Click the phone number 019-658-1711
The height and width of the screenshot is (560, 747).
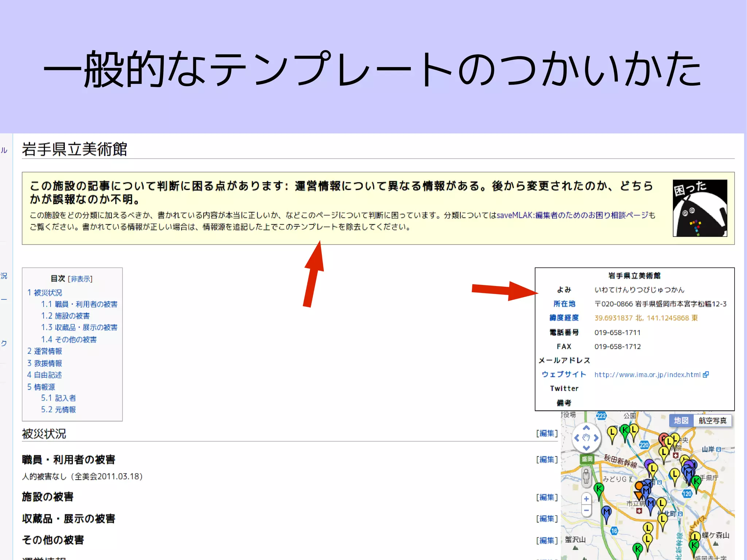(618, 332)
